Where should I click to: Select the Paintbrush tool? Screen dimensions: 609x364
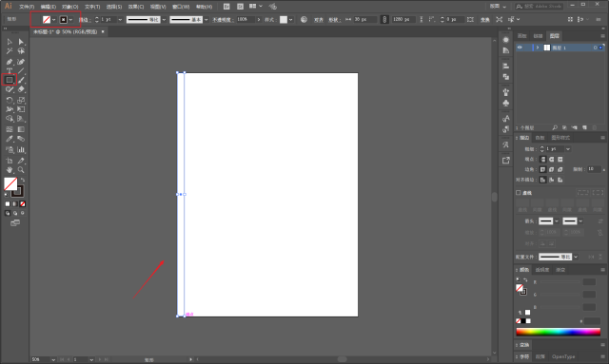[x=21, y=80]
